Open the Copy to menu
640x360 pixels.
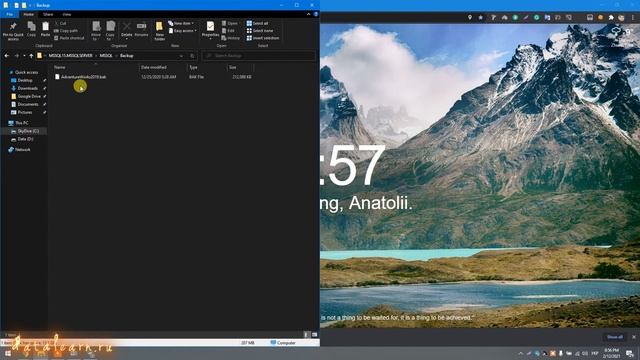[110, 31]
